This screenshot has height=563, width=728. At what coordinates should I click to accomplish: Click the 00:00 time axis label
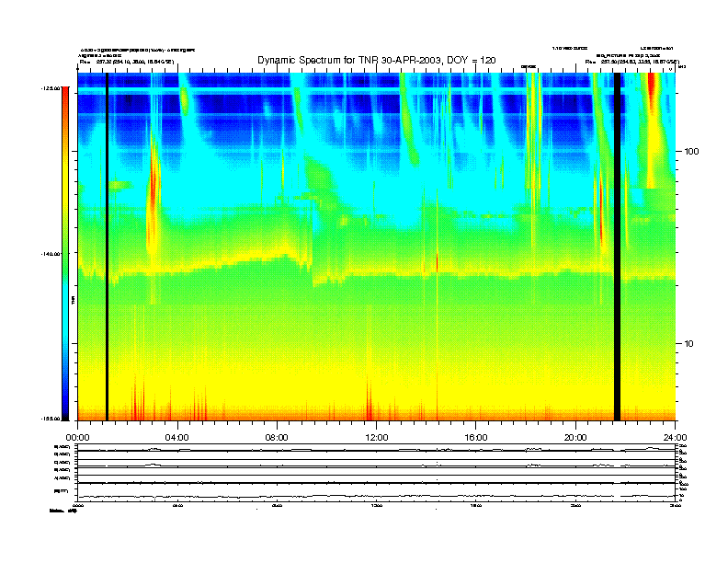point(77,438)
